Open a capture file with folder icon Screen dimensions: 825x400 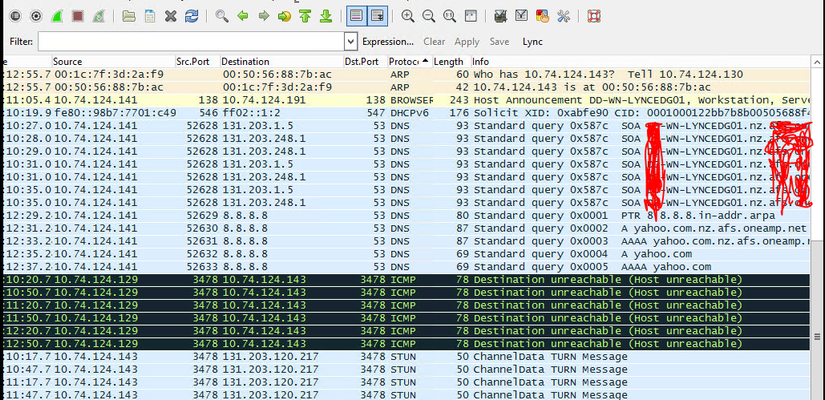[x=128, y=16]
